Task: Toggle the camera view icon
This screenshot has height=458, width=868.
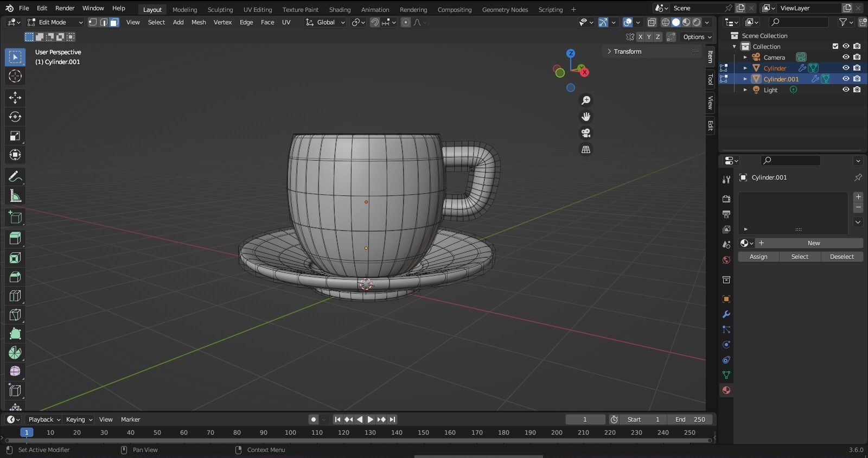Action: (x=586, y=133)
